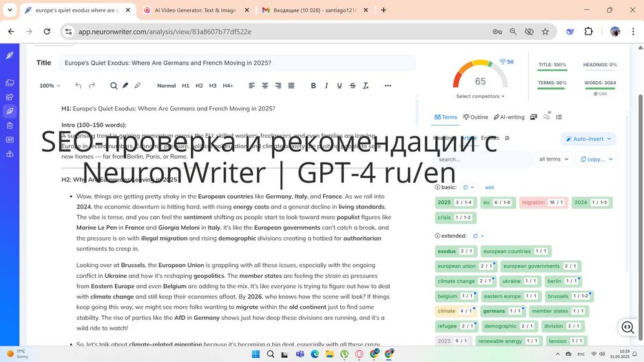Open Chrome tab search chevron

pos(10,10)
